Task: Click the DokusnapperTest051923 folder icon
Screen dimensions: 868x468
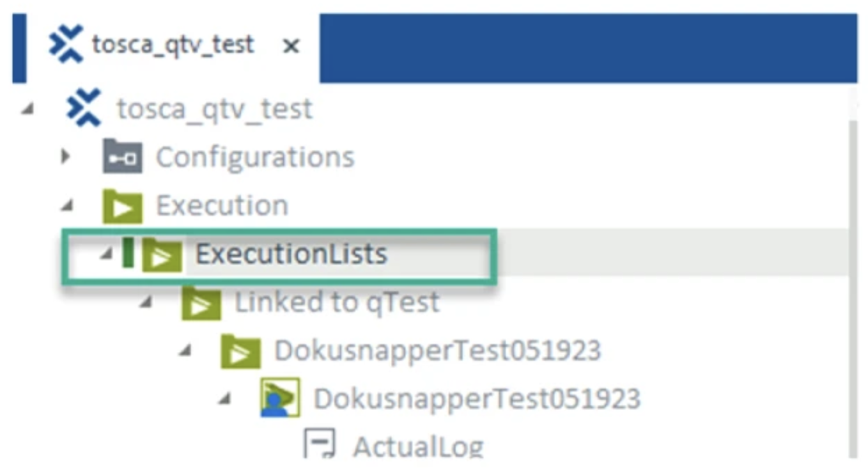Action: click(241, 351)
